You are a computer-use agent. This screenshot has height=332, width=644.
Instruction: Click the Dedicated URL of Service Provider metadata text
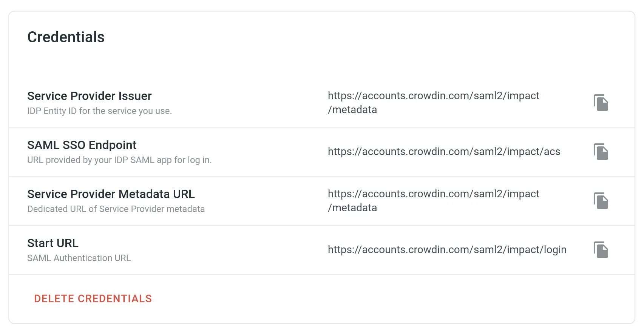pyautogui.click(x=116, y=209)
